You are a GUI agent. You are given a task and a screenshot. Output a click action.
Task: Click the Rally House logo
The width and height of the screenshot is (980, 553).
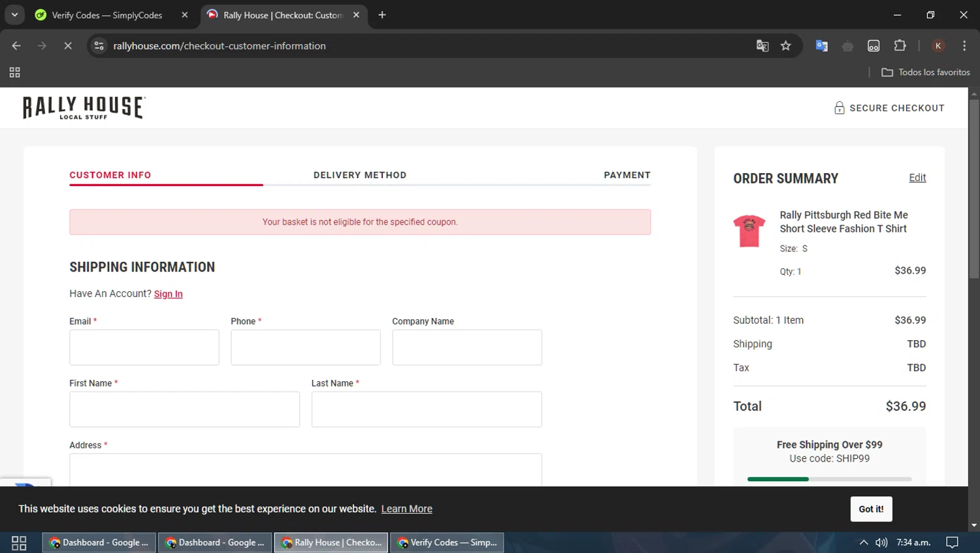84,108
